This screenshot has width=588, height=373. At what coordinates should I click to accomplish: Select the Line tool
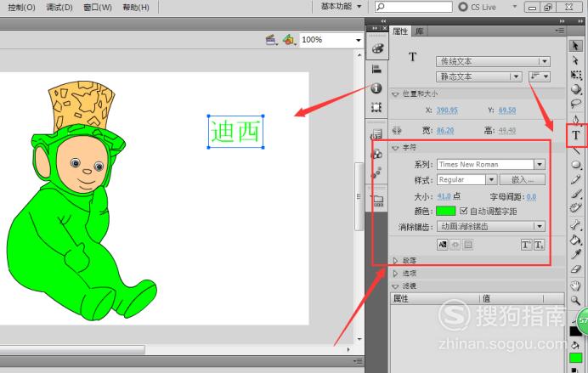pos(575,150)
